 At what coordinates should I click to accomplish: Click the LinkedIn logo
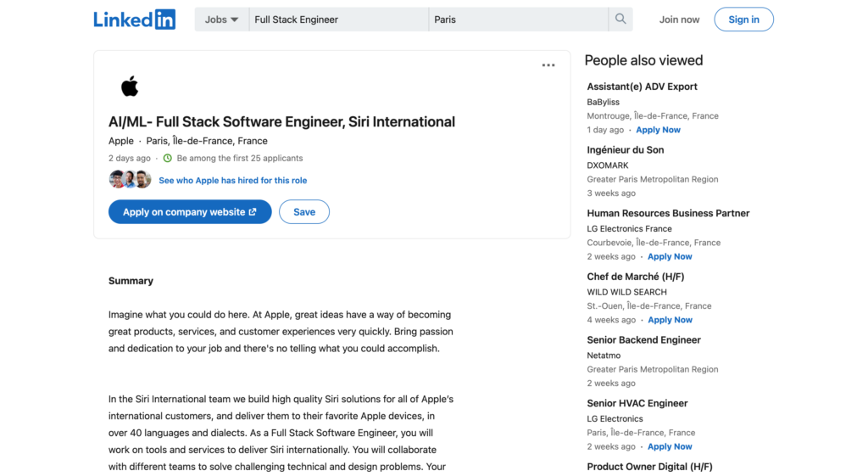click(x=135, y=20)
